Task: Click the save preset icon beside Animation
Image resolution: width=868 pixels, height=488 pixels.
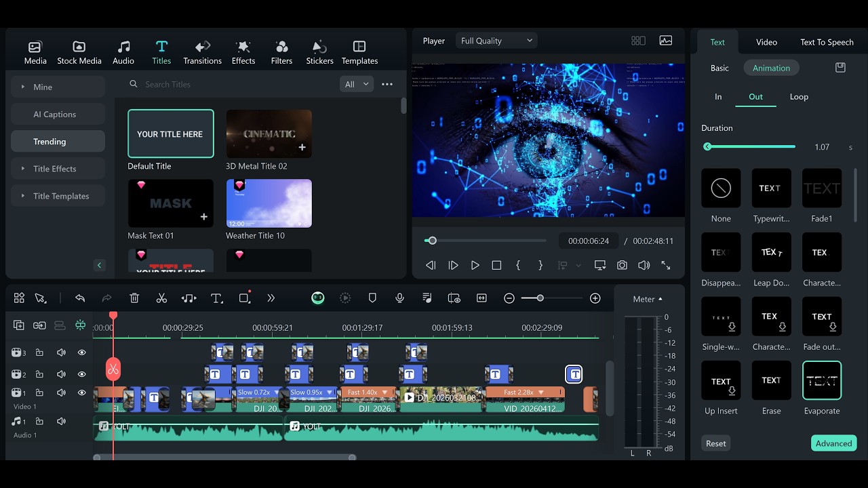Action: click(840, 68)
